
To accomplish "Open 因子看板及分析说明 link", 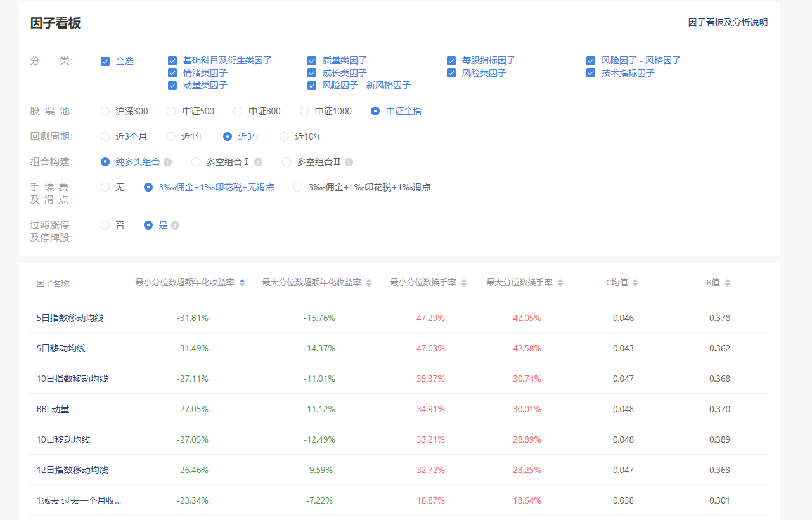I will pyautogui.click(x=728, y=22).
